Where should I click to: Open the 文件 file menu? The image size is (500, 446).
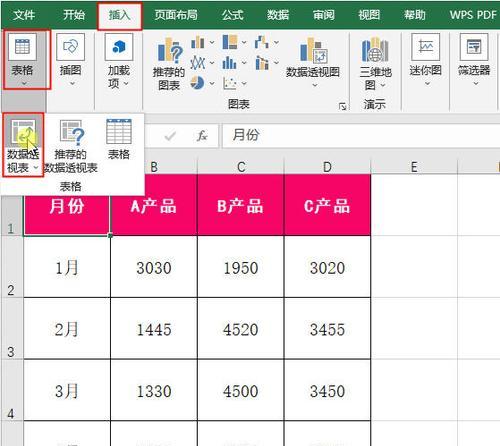(24, 15)
